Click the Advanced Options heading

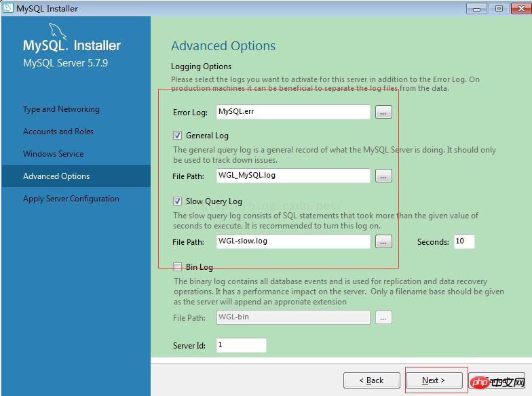(x=223, y=46)
